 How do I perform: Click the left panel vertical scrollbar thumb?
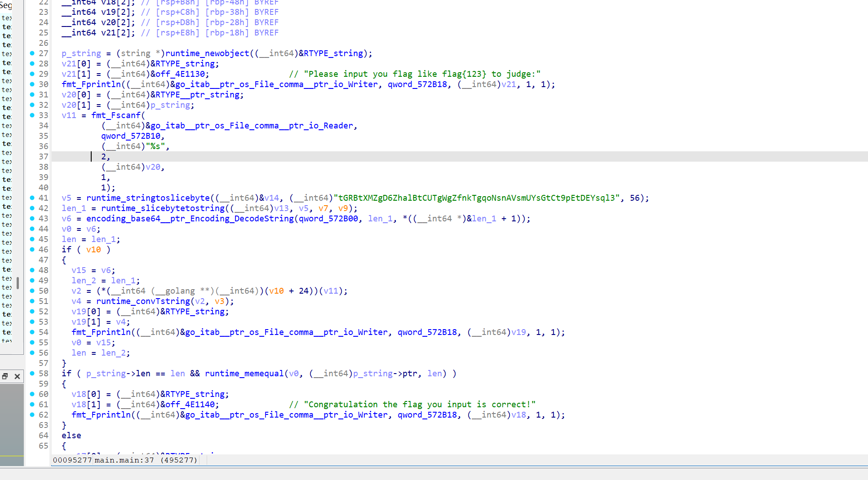[x=18, y=283]
